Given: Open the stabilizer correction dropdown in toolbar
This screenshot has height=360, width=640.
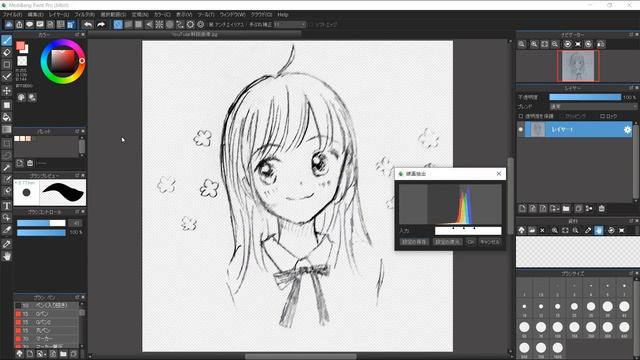Looking at the screenshot, I should click(x=290, y=25).
